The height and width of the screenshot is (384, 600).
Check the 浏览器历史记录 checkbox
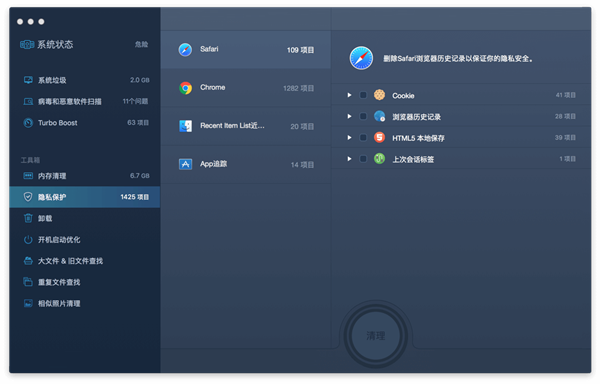[x=363, y=116]
